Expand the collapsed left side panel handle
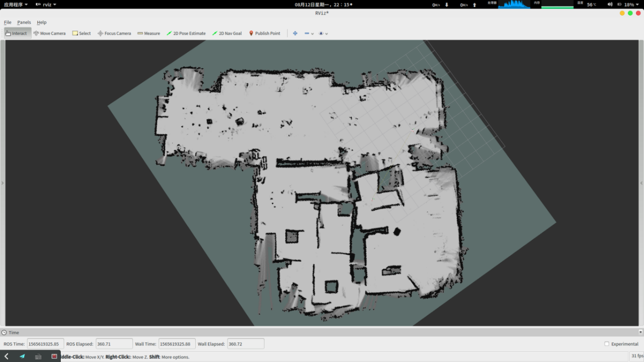Screen dimensions: 644x362 2,183
